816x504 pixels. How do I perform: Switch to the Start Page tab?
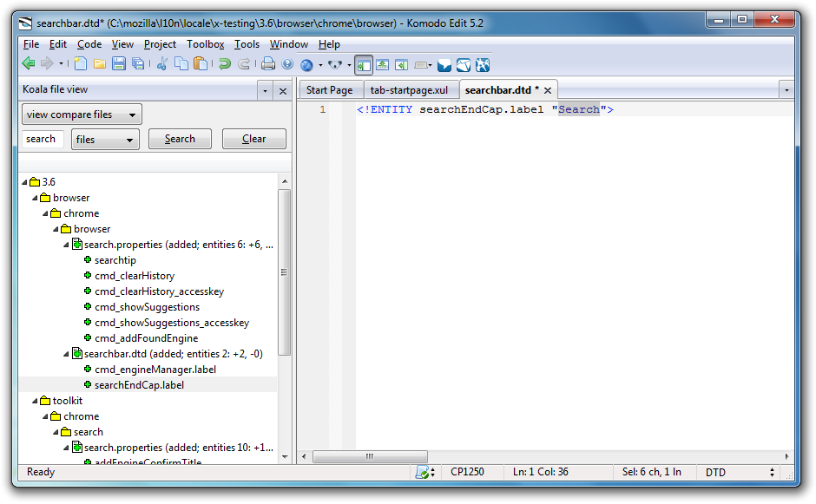point(329,90)
